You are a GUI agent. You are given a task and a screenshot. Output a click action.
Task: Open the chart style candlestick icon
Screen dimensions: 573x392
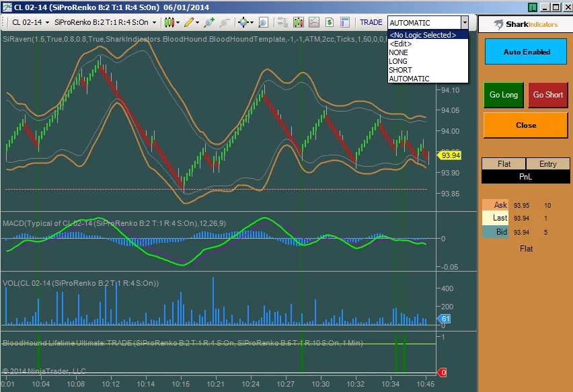[169, 22]
